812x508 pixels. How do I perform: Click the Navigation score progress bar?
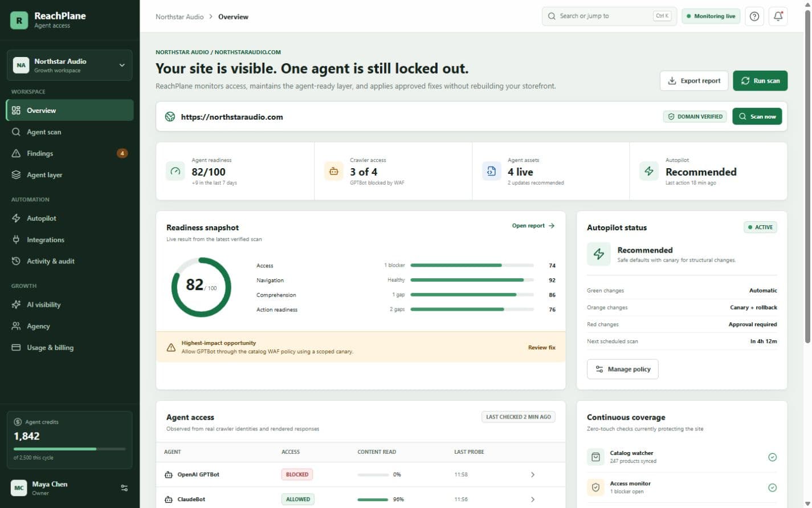tap(472, 281)
